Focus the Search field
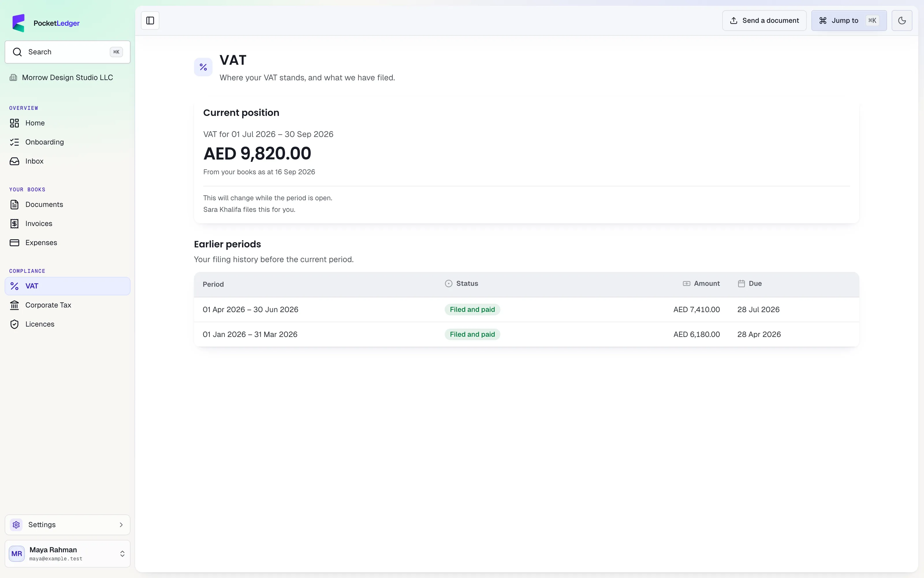924x578 pixels. (68, 52)
